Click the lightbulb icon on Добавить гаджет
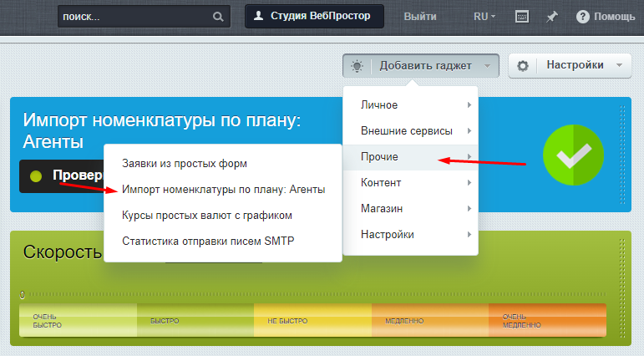The height and width of the screenshot is (356, 644). click(x=357, y=66)
